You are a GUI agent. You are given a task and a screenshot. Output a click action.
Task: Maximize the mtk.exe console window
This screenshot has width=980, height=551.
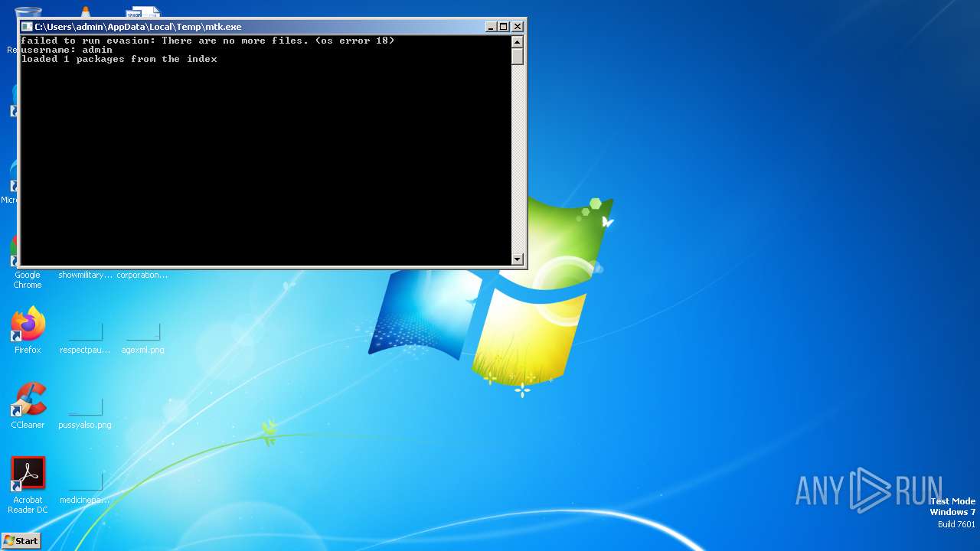[504, 26]
